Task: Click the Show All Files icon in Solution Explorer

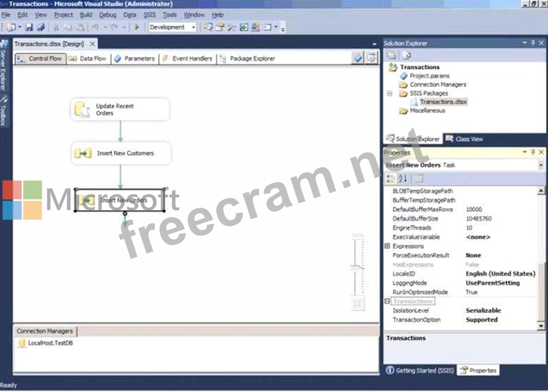Action: [406, 55]
